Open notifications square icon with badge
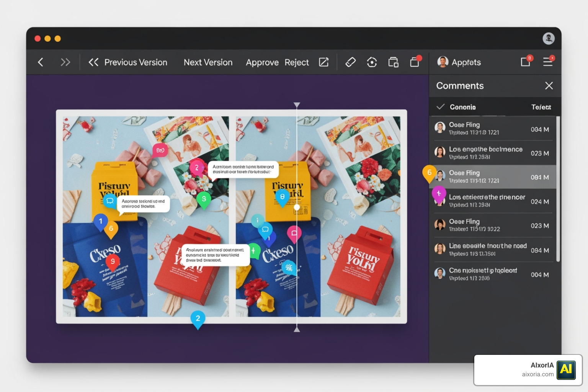This screenshot has width=588, height=392. [x=526, y=61]
